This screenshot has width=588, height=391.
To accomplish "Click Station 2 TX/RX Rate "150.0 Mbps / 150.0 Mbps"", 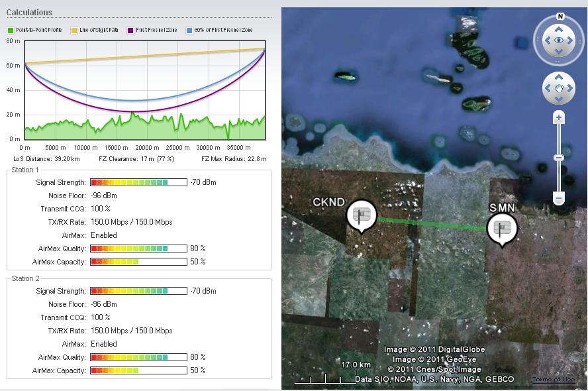I will 132,331.
